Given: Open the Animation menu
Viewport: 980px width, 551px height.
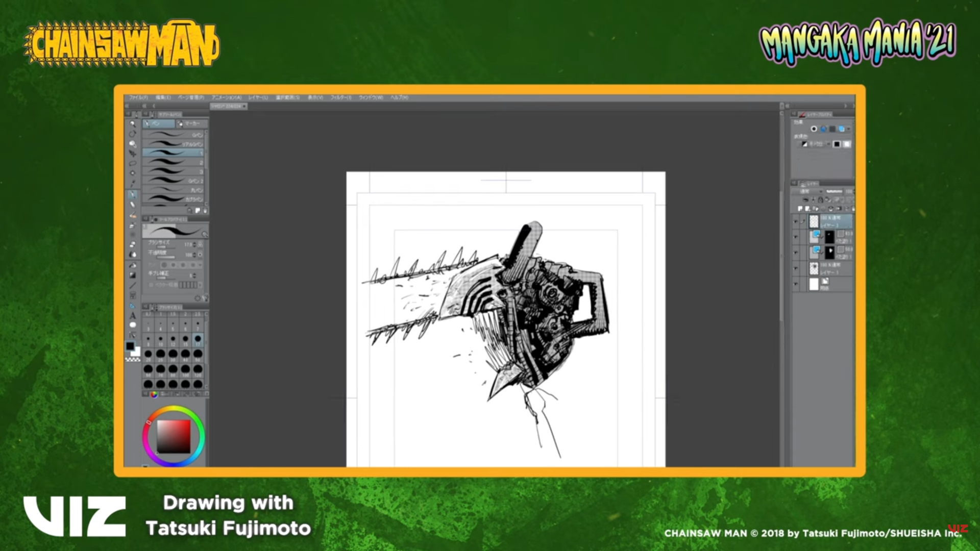Looking at the screenshot, I should tap(227, 97).
